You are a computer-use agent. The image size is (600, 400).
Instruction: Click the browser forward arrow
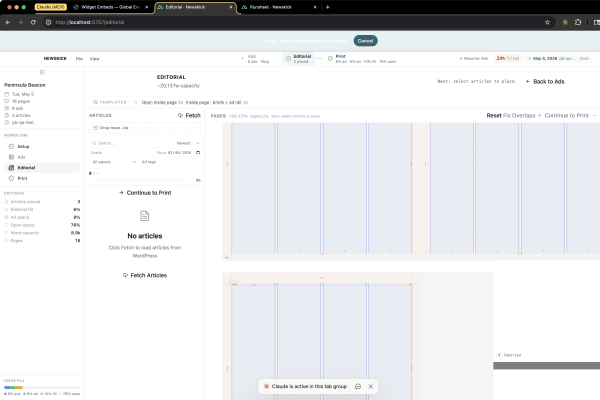pyautogui.click(x=21, y=22)
